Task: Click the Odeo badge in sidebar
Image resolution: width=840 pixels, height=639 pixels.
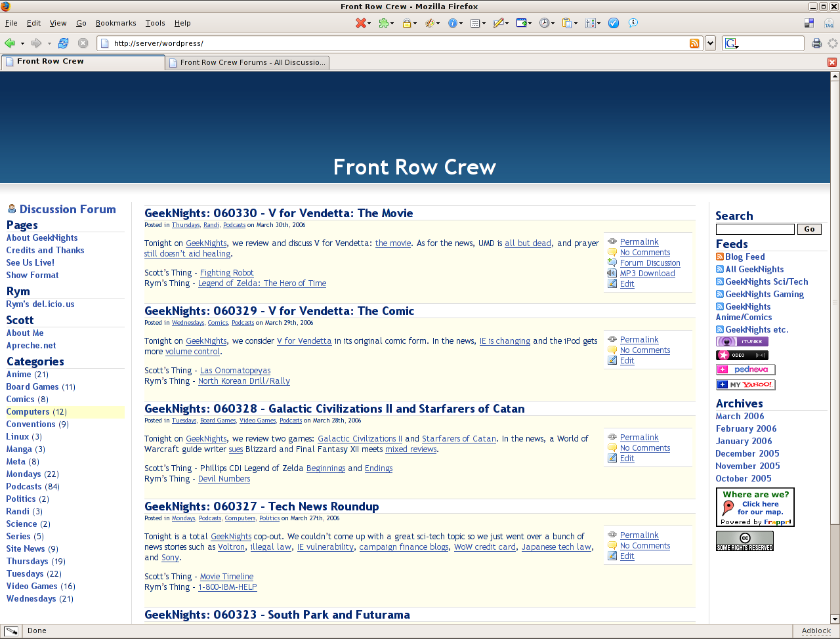Action: [742, 355]
